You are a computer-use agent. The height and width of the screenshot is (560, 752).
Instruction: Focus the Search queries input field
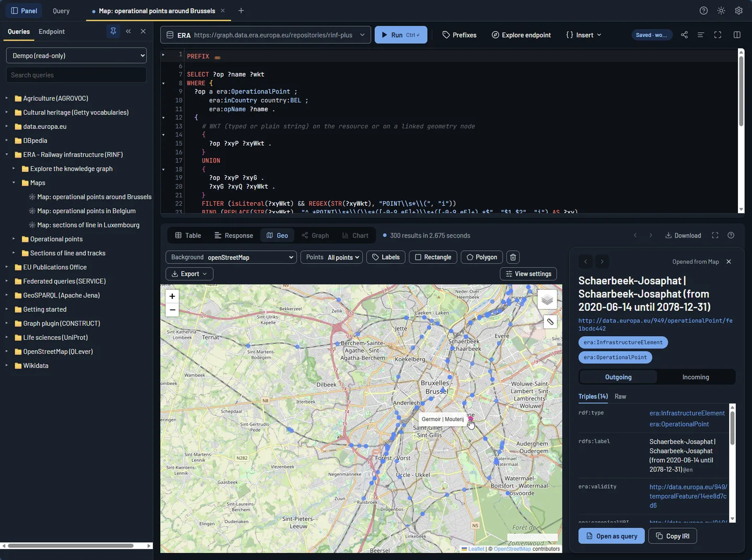(x=76, y=75)
